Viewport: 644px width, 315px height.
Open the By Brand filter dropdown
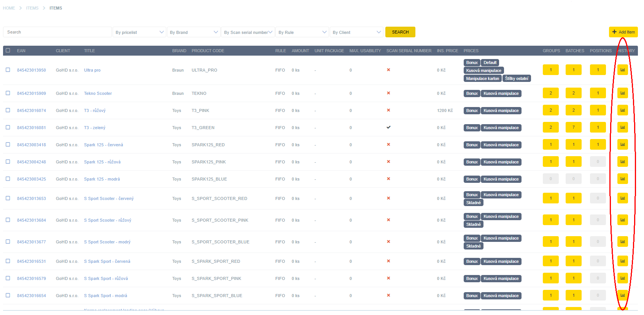tap(194, 32)
